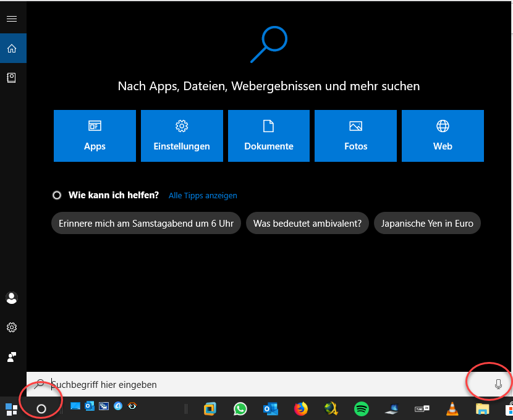Click the Cortana circle on taskbar
This screenshot has width=513, height=420.
[41, 408]
